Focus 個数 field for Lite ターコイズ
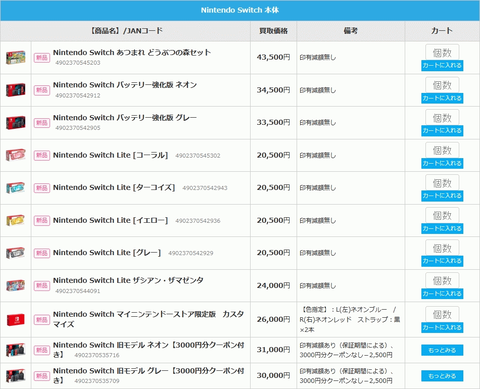 (x=442, y=183)
